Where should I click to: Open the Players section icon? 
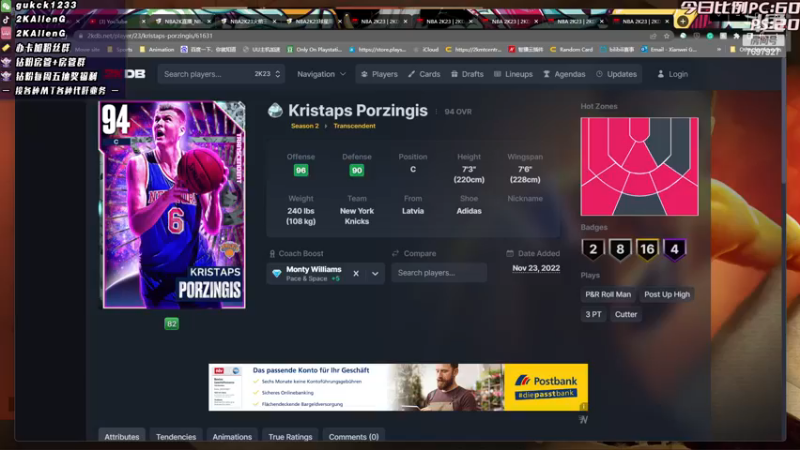click(364, 74)
